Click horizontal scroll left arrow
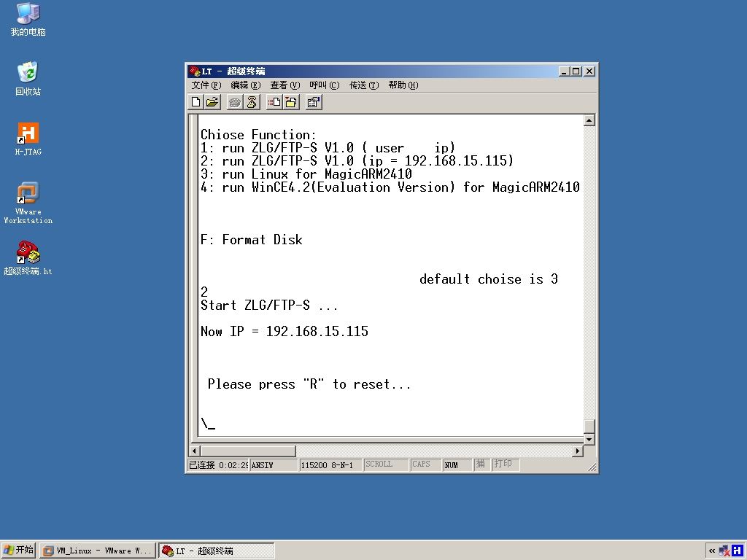Viewport: 747px width, 560px height. 194,451
